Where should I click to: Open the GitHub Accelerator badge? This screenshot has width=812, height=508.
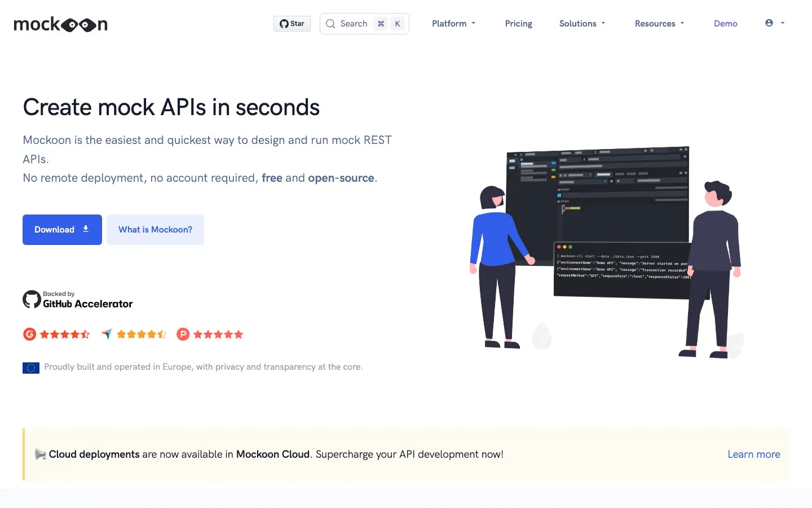pos(78,300)
